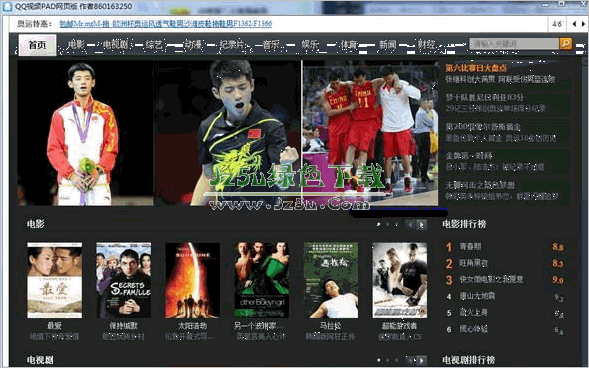
Task: Advance the 电影 carousel with right arrow
Action: [422, 225]
